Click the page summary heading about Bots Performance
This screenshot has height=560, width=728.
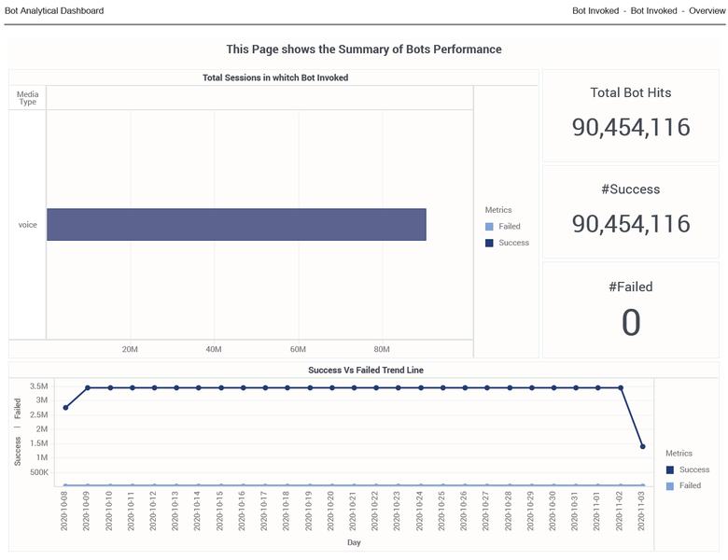[x=364, y=49]
